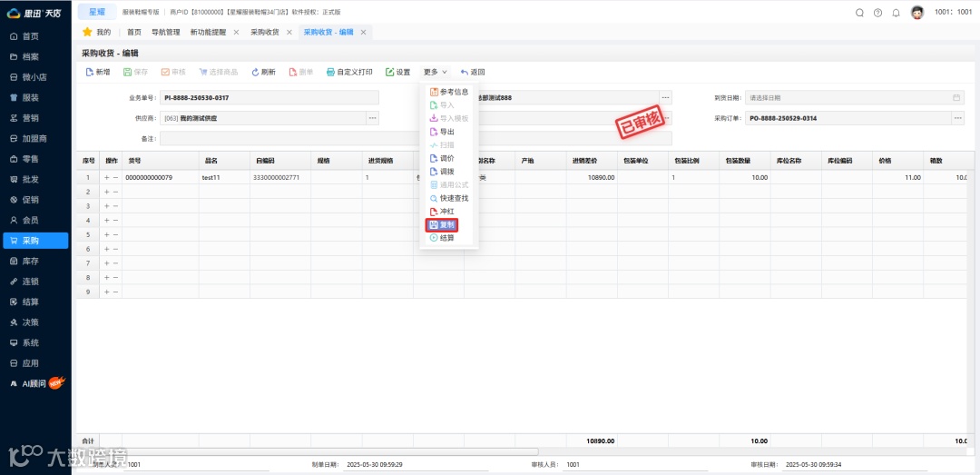Open notifications bell icon
The height and width of the screenshot is (475, 980).
click(896, 13)
